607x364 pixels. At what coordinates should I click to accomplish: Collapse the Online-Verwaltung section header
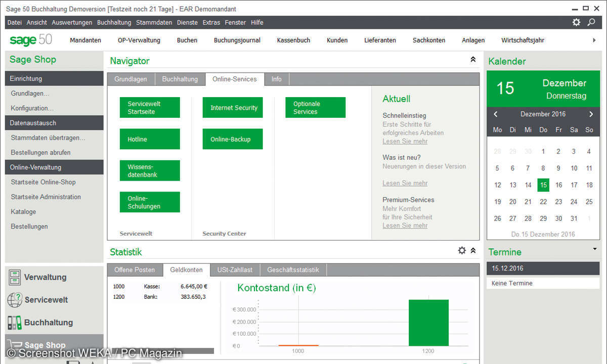pyautogui.click(x=54, y=167)
